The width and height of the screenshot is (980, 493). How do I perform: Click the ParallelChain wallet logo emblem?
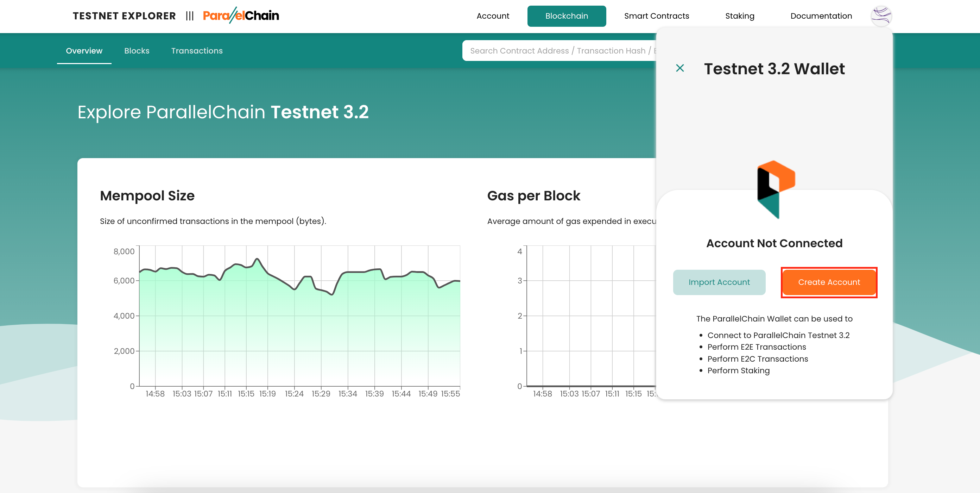coord(776,189)
